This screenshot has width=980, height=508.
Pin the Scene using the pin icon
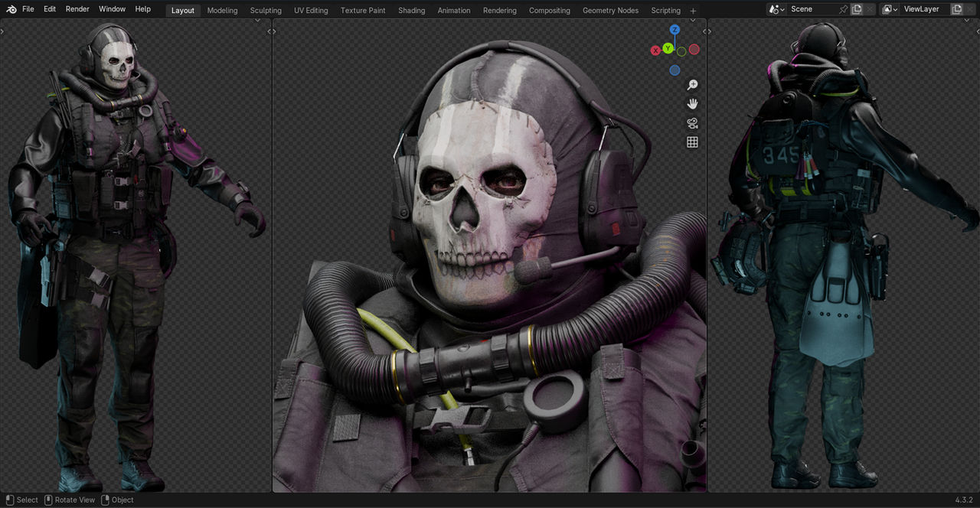(x=844, y=9)
